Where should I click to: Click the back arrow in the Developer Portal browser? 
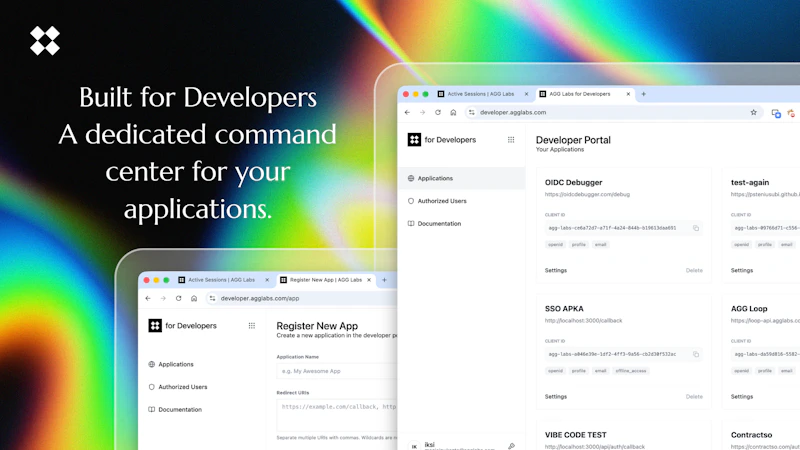(x=407, y=112)
